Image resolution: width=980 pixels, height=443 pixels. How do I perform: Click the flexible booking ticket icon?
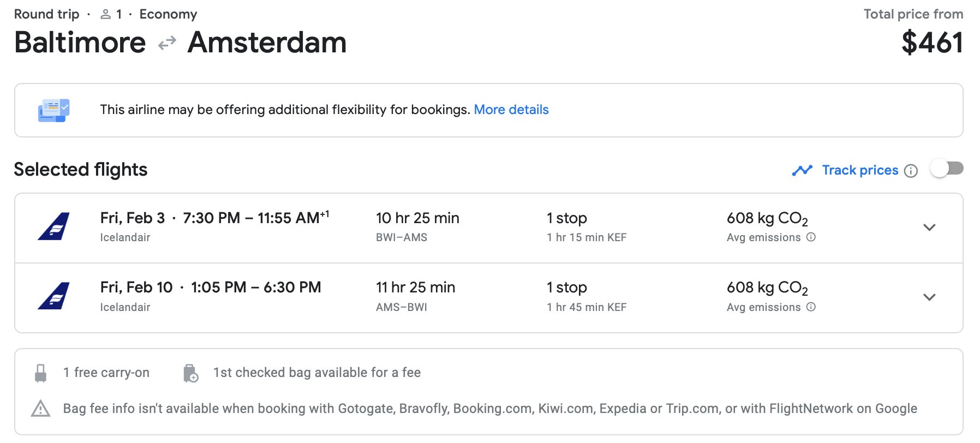[53, 110]
